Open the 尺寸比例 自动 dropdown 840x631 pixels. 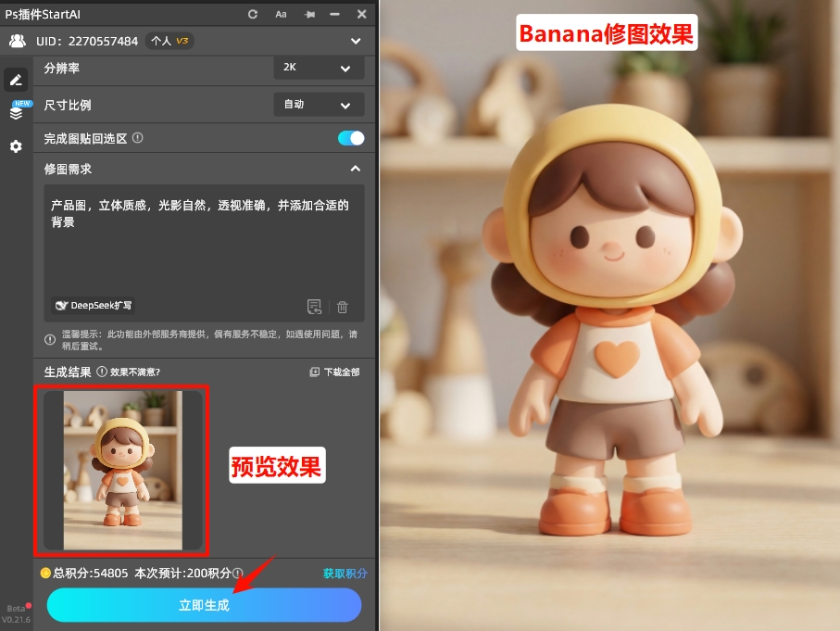(x=319, y=105)
